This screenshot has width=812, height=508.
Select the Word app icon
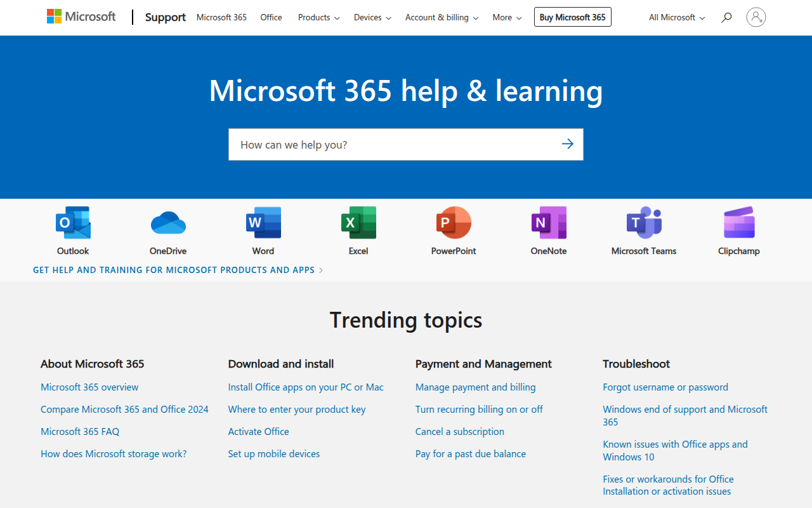pyautogui.click(x=263, y=222)
